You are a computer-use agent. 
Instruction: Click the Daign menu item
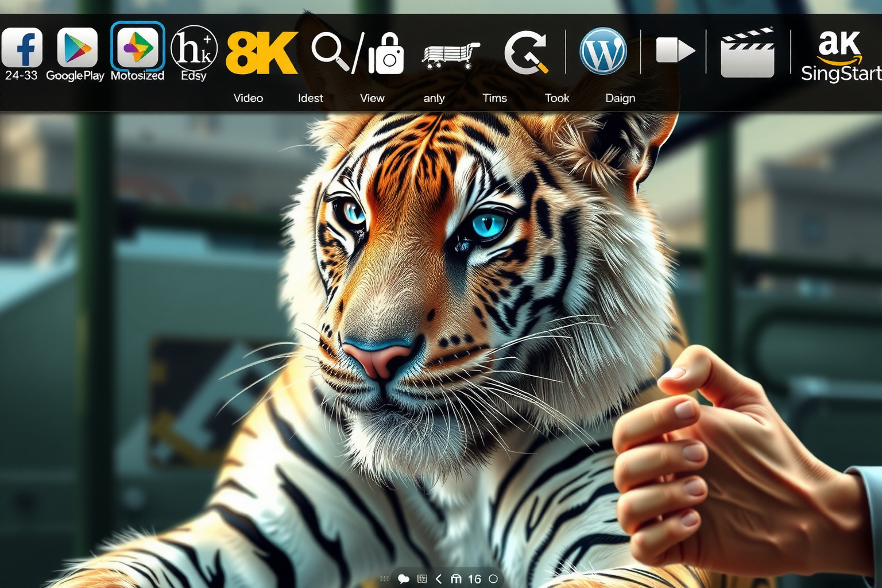click(620, 98)
